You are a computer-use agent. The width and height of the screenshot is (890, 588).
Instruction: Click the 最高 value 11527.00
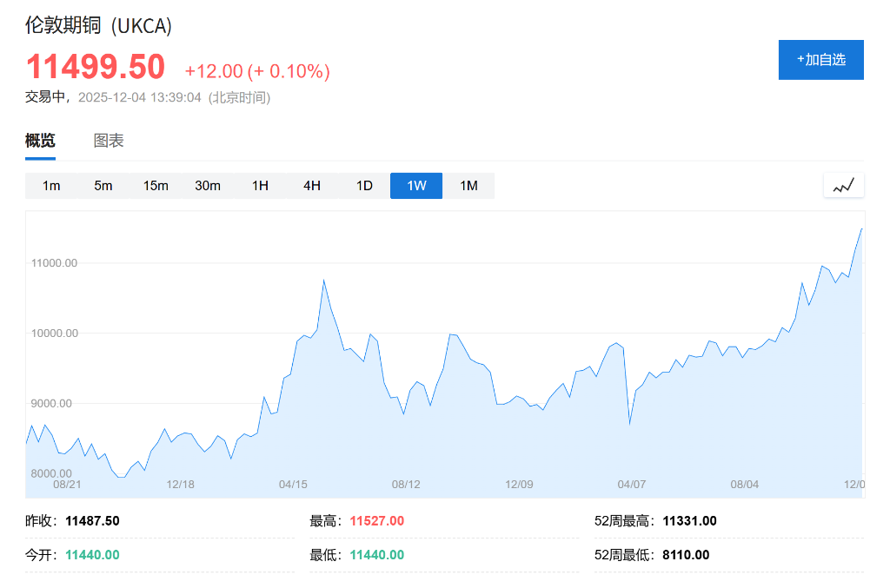coord(376,520)
